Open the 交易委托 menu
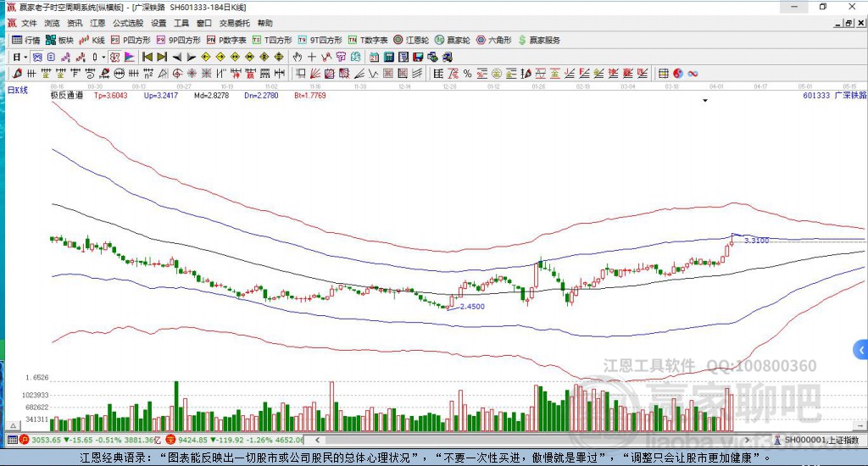The width and height of the screenshot is (868, 466). pyautogui.click(x=235, y=23)
